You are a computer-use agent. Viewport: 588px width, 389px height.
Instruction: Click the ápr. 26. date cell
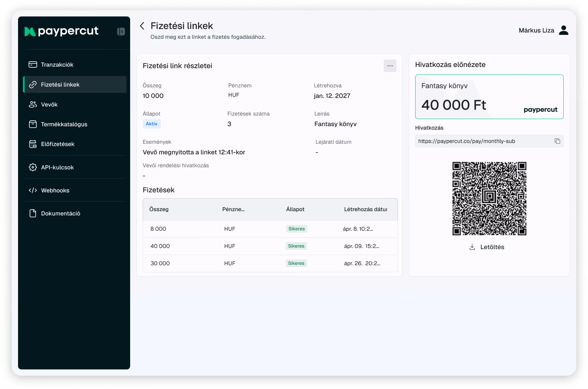click(362, 263)
